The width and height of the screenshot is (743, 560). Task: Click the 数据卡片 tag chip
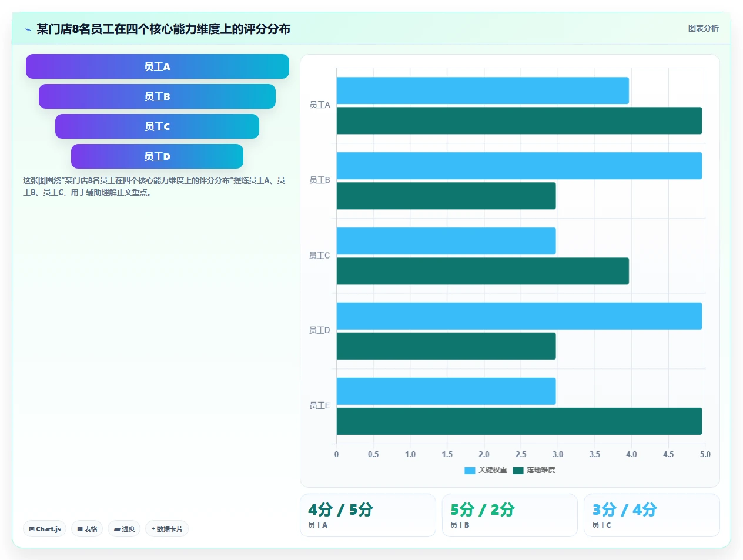tap(167, 529)
